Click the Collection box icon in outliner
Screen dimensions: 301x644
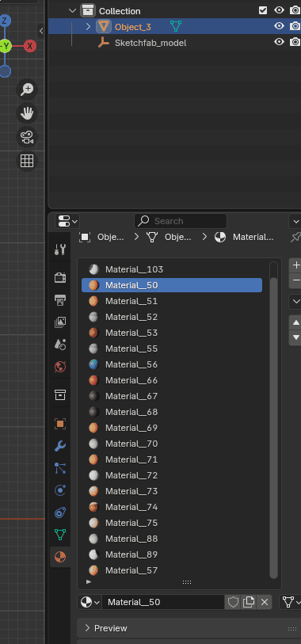[87, 10]
